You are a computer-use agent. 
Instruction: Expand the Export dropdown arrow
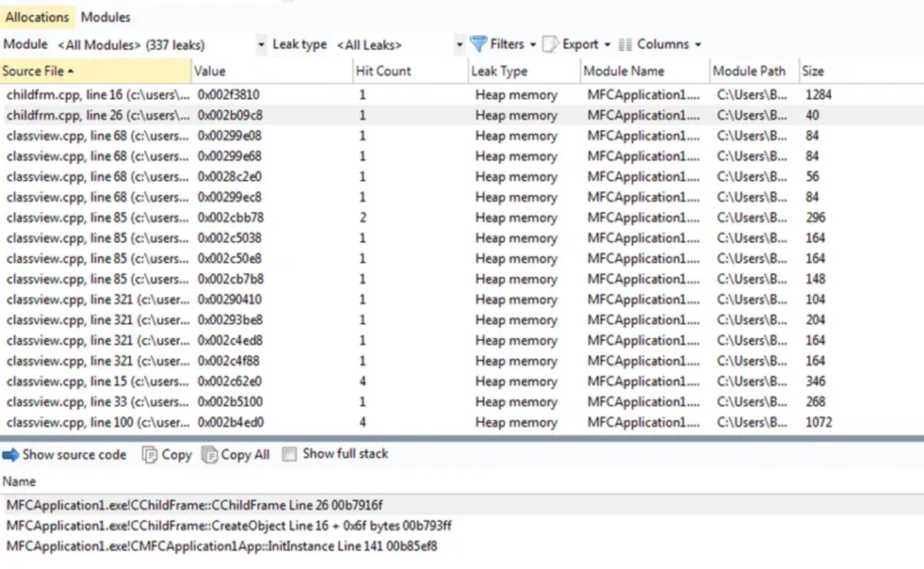tap(607, 44)
